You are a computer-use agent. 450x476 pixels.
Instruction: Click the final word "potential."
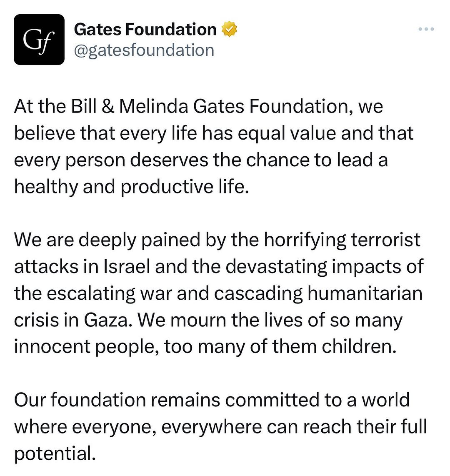click(x=52, y=453)
